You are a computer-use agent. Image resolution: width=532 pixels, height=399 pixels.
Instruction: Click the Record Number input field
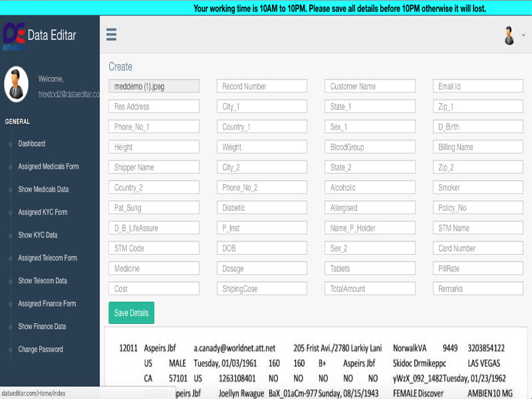(262, 86)
